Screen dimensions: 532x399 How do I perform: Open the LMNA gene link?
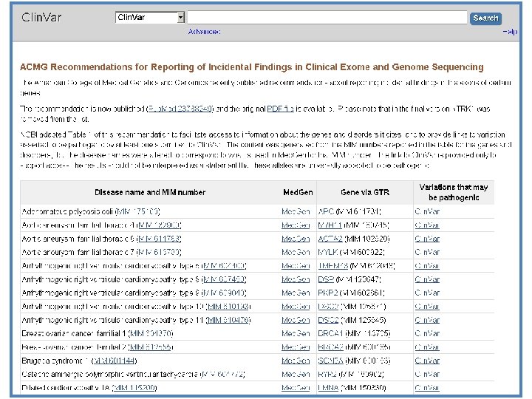(328, 388)
